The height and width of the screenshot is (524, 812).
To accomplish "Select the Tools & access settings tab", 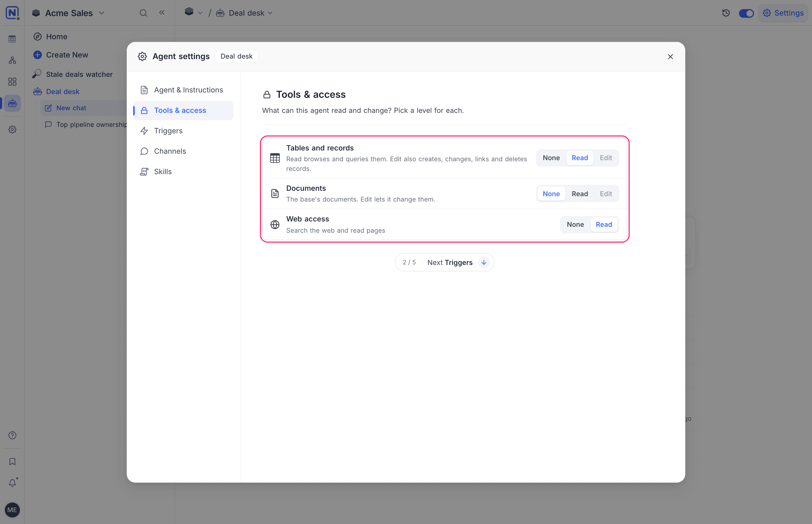I will click(x=183, y=110).
